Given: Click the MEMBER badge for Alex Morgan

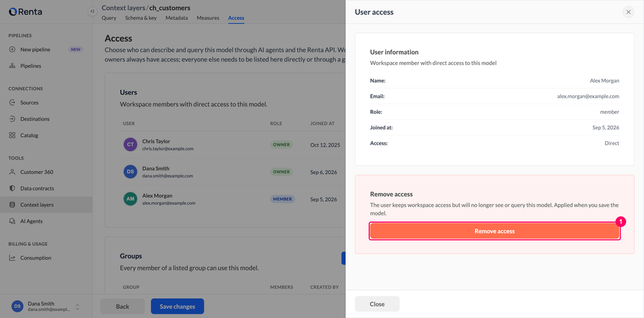Looking at the screenshot, I should (283, 199).
